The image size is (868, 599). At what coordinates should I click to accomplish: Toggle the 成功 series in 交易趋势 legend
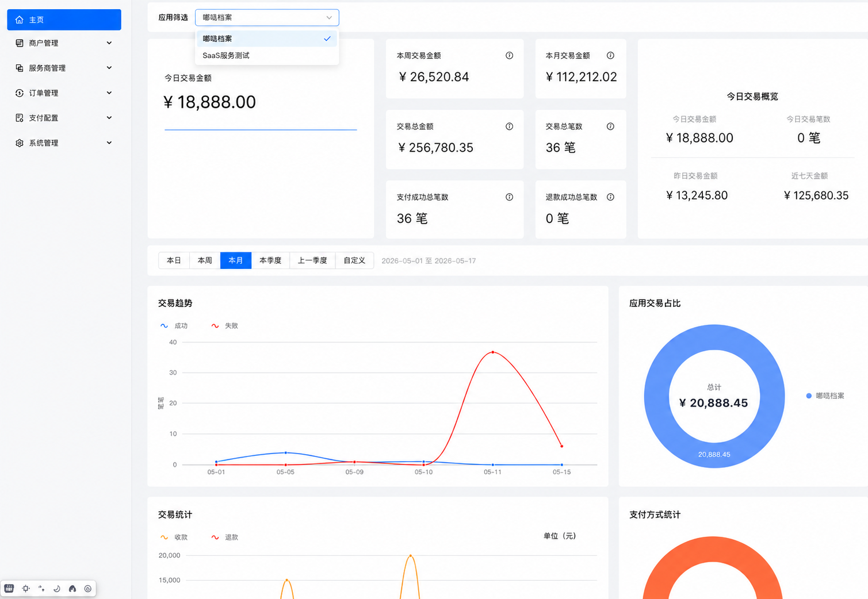tap(174, 326)
